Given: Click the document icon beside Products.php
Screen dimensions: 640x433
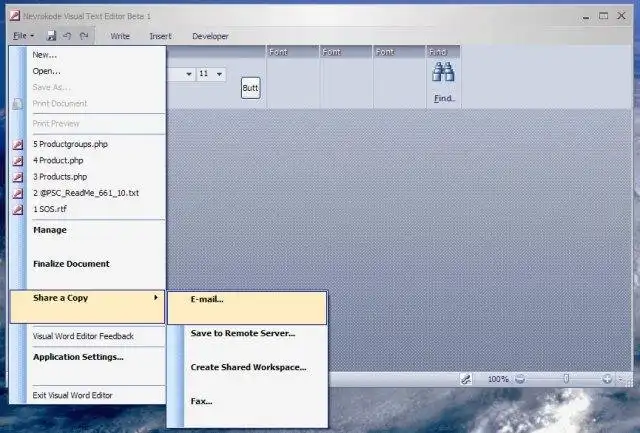Looking at the screenshot, I should (18, 177).
